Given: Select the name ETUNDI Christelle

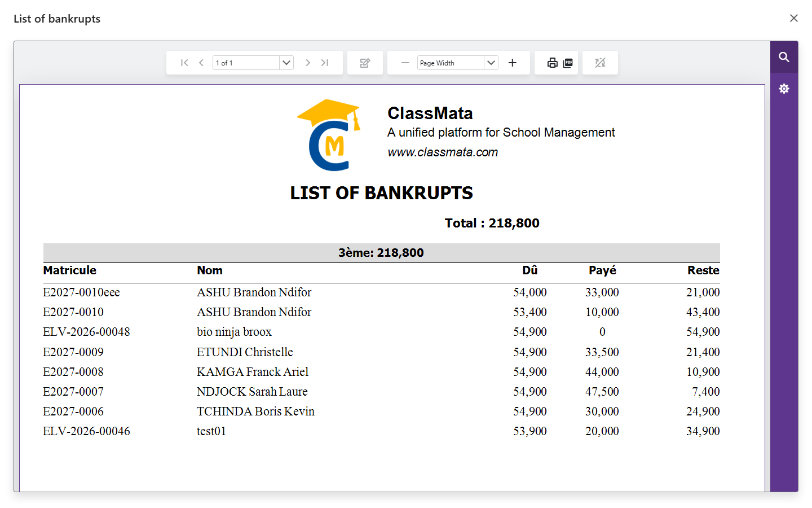Looking at the screenshot, I should [245, 352].
